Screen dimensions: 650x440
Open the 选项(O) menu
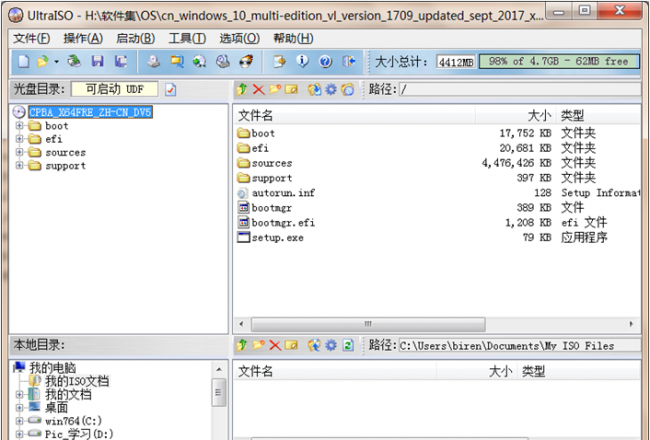pos(240,39)
